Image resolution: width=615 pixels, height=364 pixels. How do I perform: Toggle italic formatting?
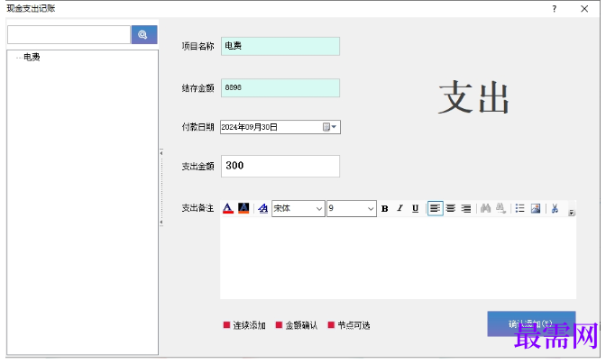(x=399, y=208)
